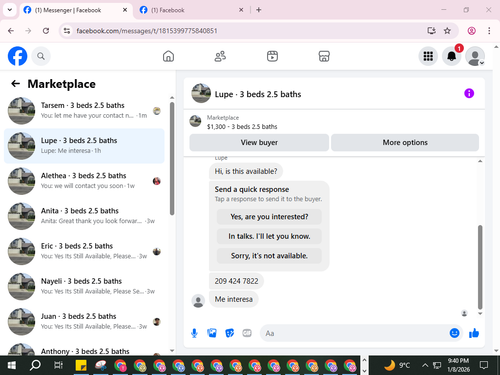Open the notifications bell
This screenshot has height=375, width=500.
pos(452,56)
